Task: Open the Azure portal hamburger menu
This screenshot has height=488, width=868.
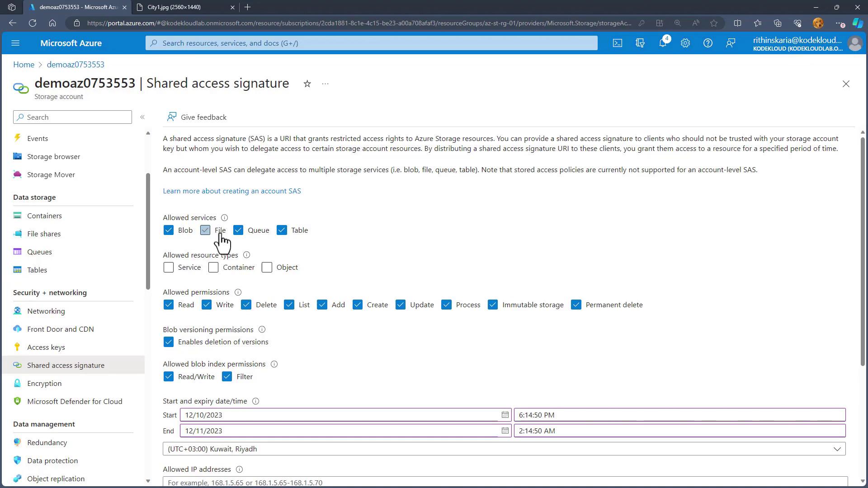Action: pos(15,43)
